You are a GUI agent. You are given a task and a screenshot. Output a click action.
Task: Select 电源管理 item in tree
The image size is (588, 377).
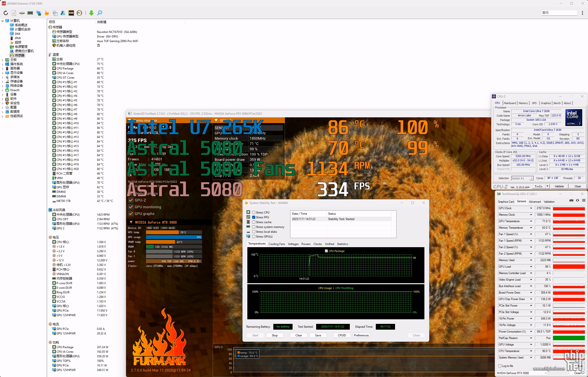pyautogui.click(x=21, y=47)
